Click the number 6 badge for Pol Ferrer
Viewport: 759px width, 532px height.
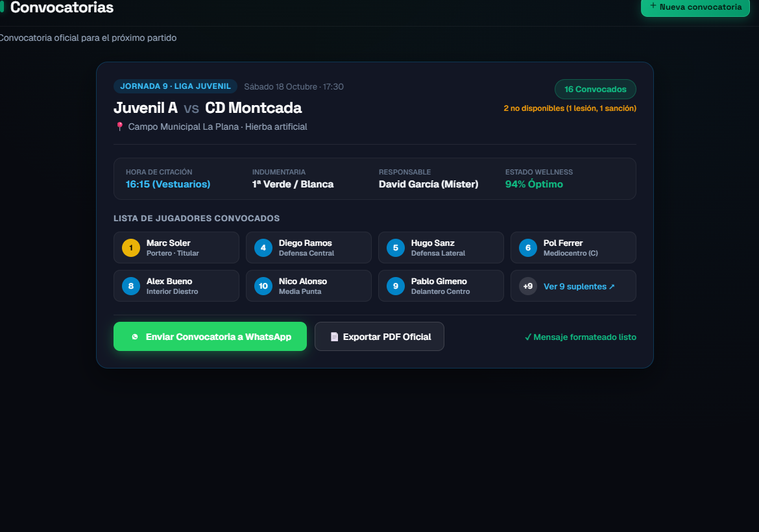coord(528,248)
